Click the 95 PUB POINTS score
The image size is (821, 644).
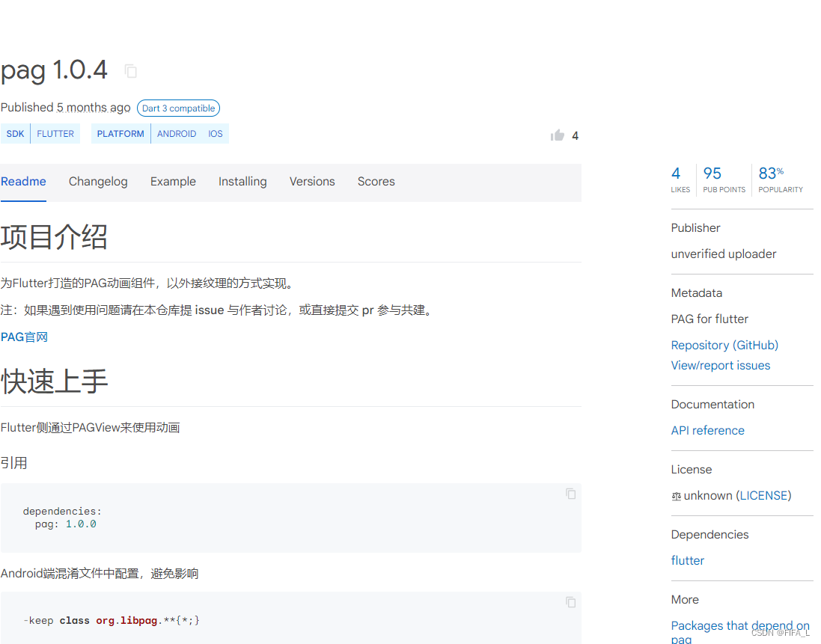coord(724,180)
